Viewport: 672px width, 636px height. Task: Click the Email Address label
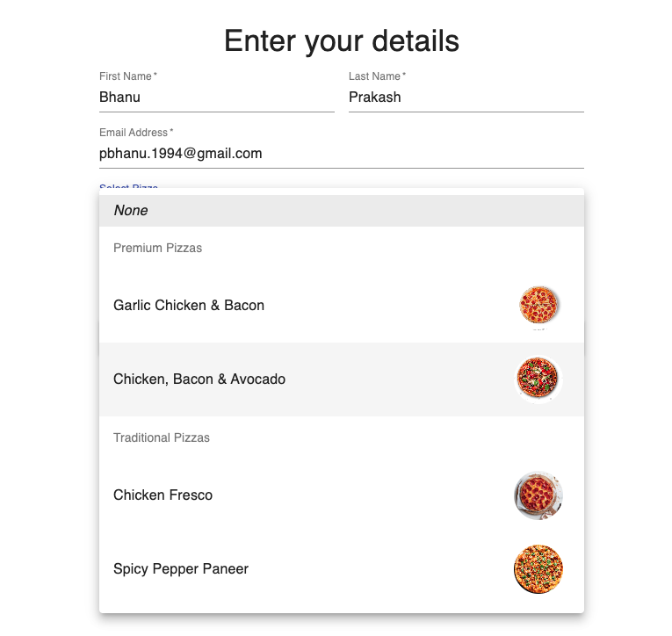click(134, 133)
